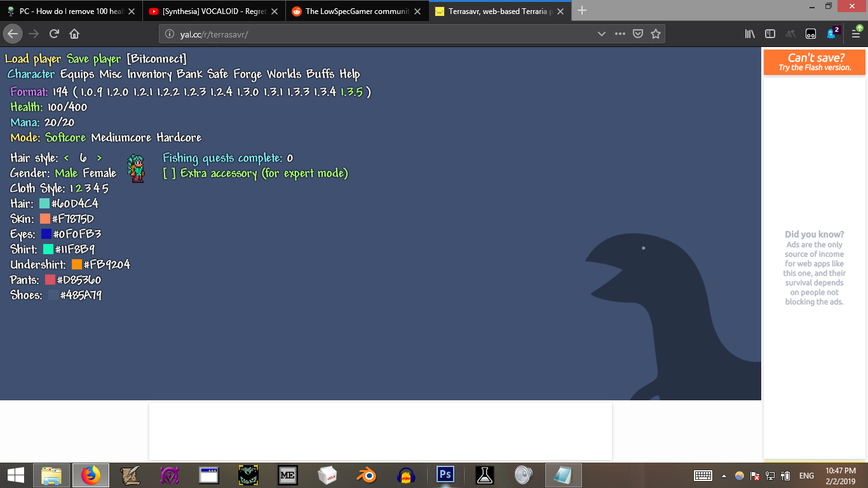This screenshot has width=868, height=488.
Task: Open the Inventory tab
Action: click(150, 74)
